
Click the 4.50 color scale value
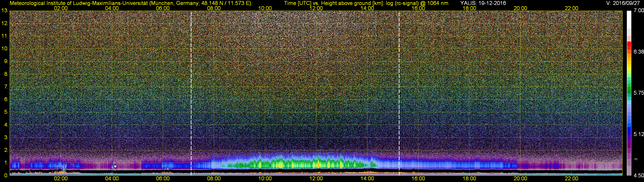tap(639, 176)
